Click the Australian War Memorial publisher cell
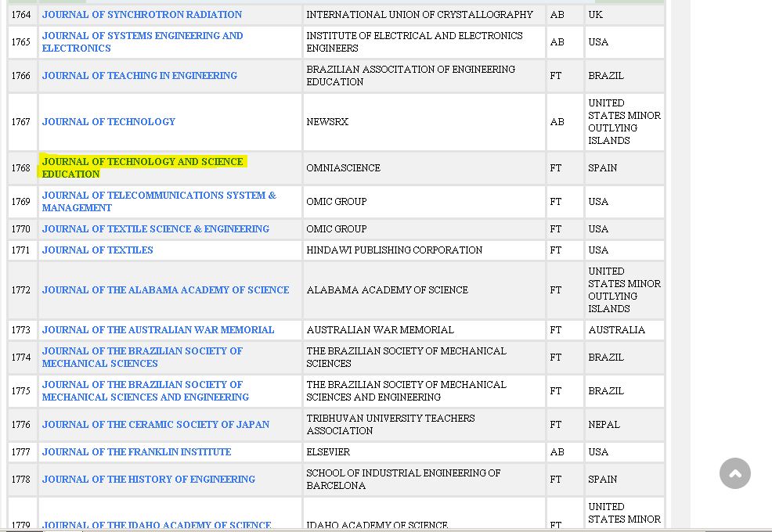Viewport: 772px width, 532px height. pos(424,329)
